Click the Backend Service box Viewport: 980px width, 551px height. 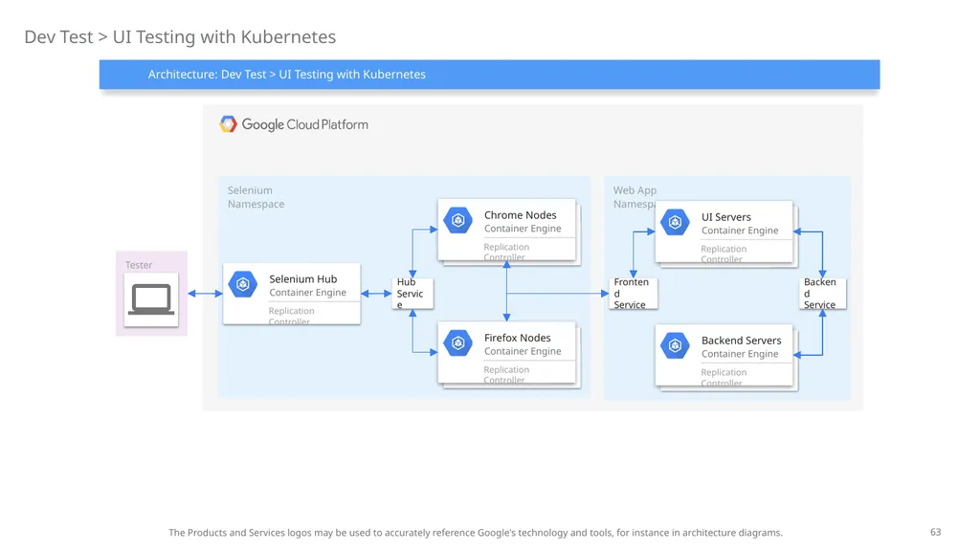[822, 293]
